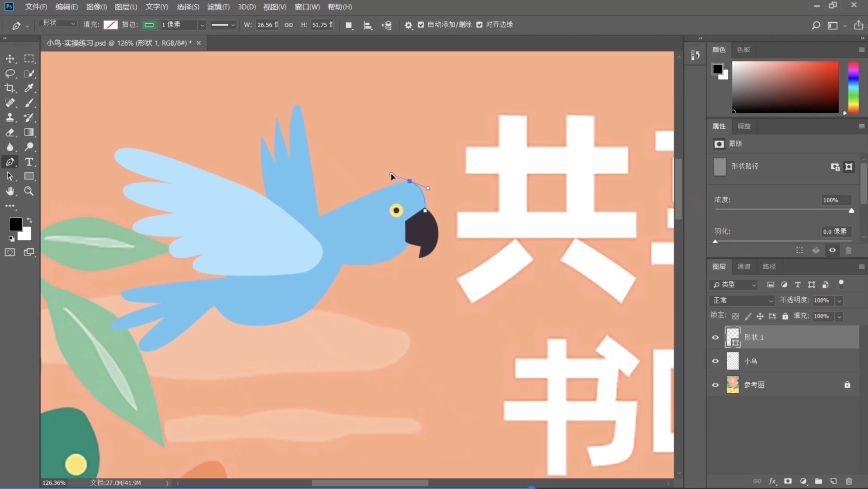Open stroke width 1 像素 dropdown
868x489 pixels.
[202, 25]
